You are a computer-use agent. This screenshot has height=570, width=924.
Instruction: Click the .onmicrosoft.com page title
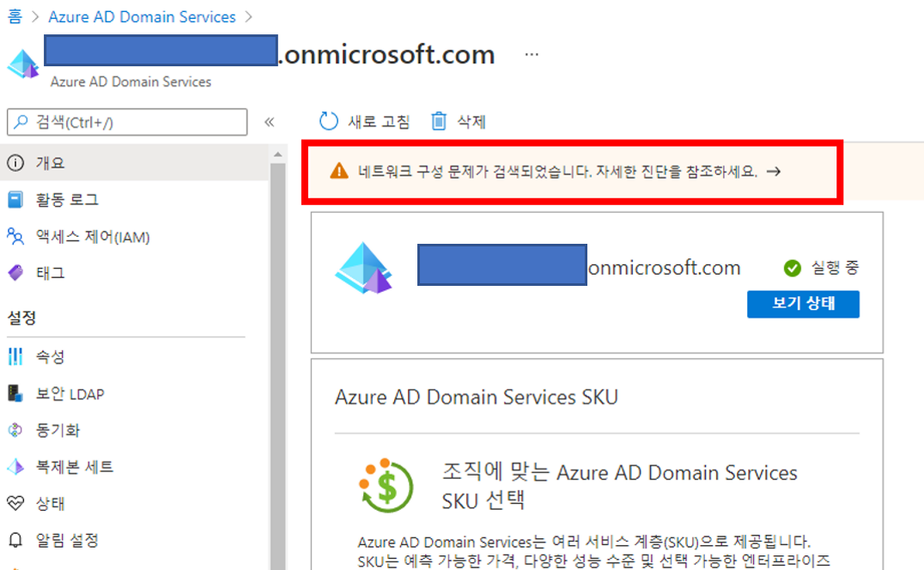coord(386,55)
